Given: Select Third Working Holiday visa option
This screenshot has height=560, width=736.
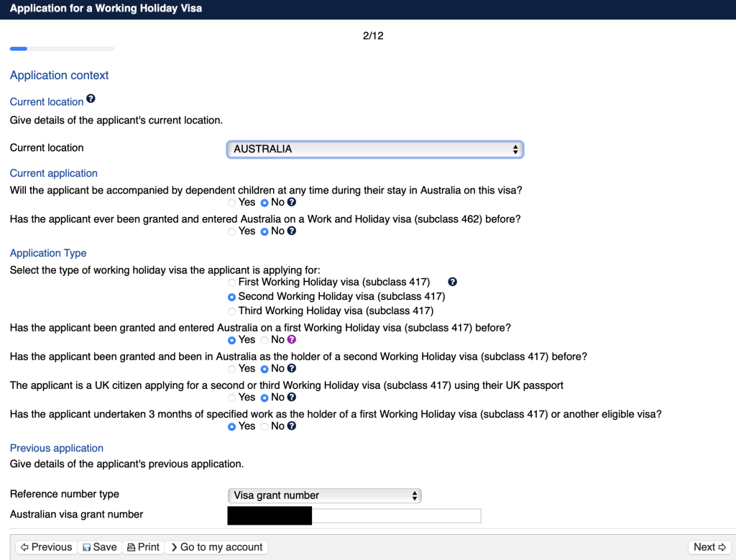Looking at the screenshot, I should [x=231, y=311].
